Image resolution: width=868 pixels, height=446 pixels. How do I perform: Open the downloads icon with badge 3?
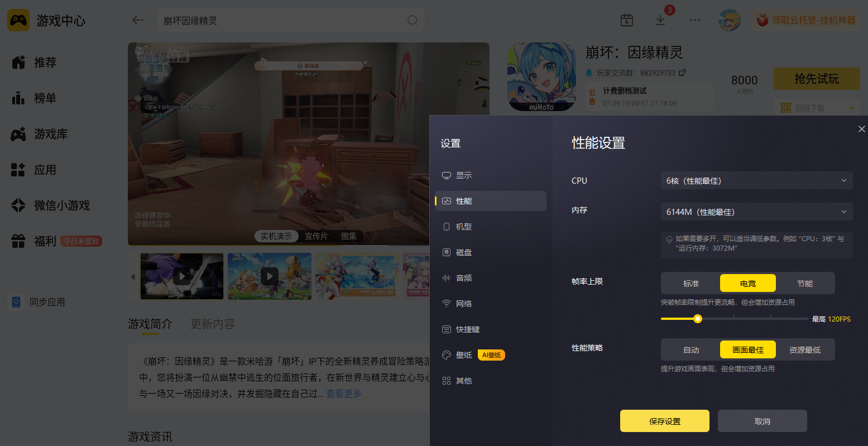tap(660, 20)
